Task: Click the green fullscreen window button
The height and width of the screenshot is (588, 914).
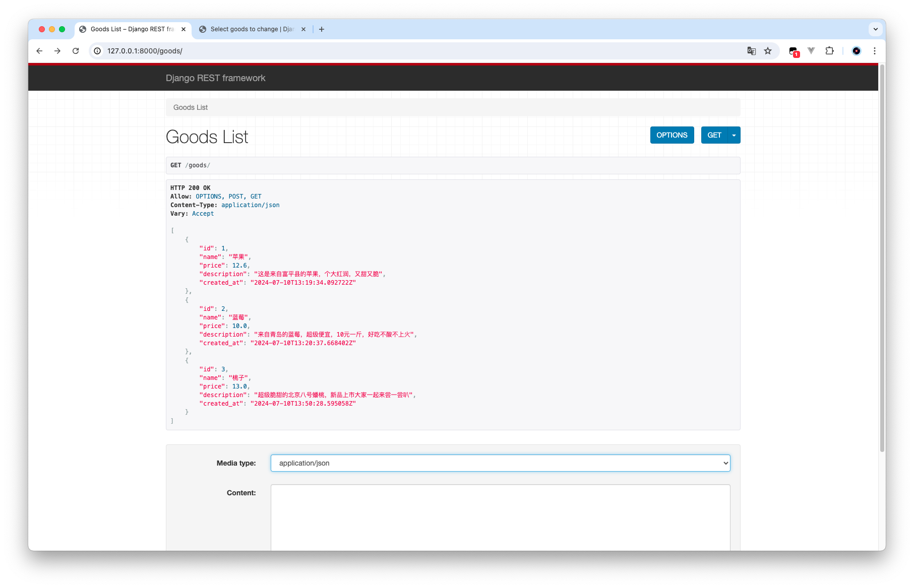Action: 62,29
